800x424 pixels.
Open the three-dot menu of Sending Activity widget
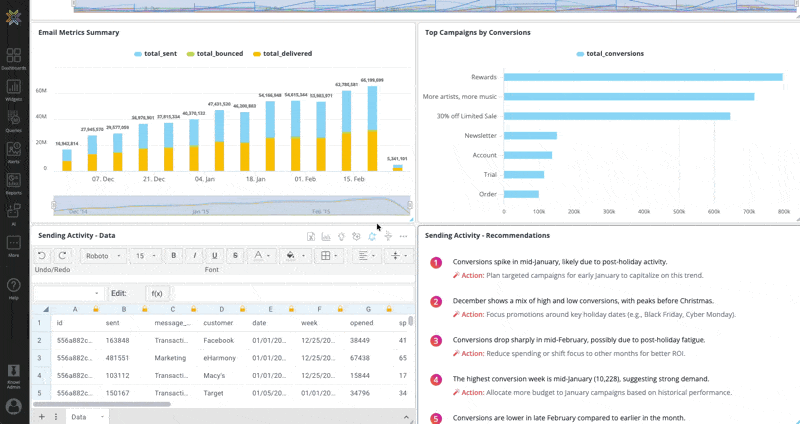click(403, 236)
